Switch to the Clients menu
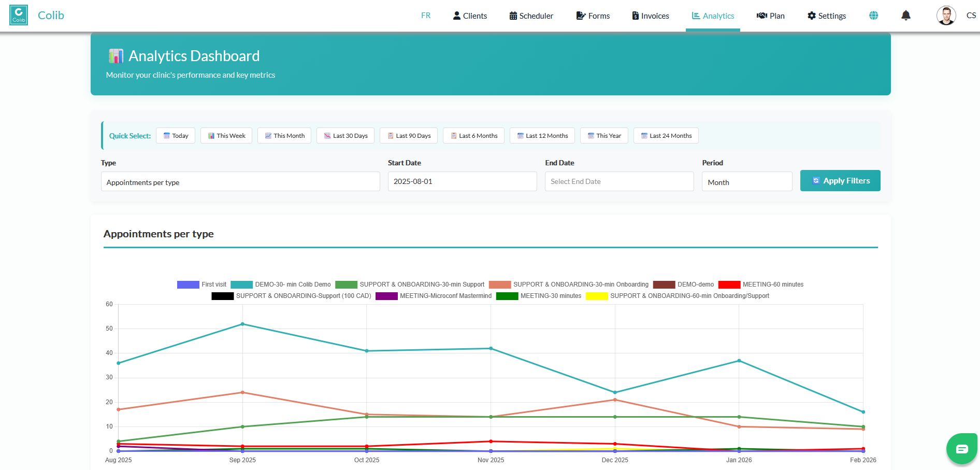980x470 pixels. pyautogui.click(x=470, y=16)
